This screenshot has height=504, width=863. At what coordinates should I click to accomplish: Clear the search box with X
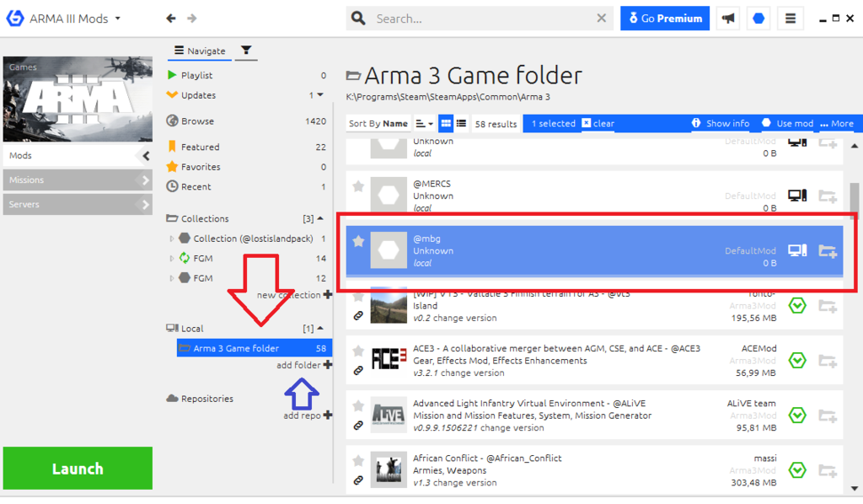tap(602, 19)
